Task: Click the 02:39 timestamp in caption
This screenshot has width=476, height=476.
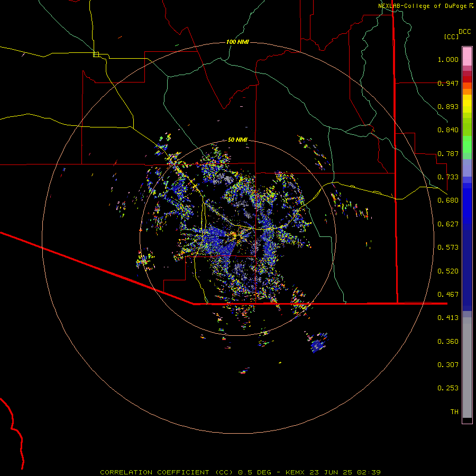Action: 369,472
